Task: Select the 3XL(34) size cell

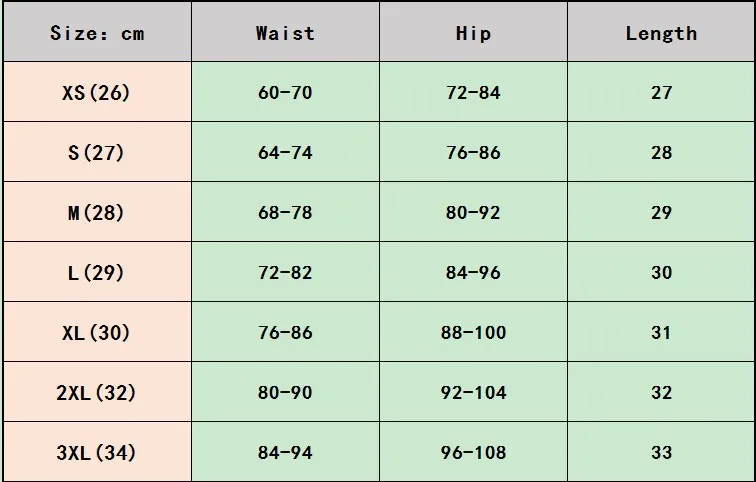Action: 97,453
